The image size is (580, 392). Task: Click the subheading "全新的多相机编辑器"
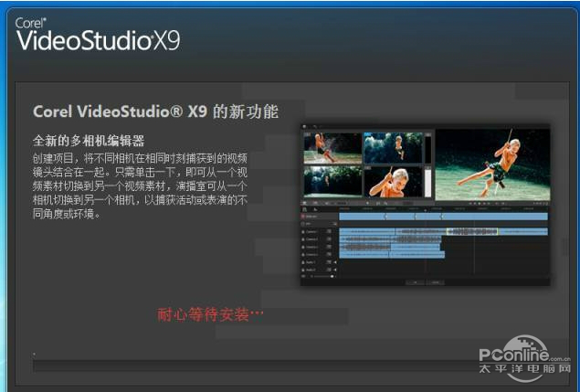click(89, 141)
